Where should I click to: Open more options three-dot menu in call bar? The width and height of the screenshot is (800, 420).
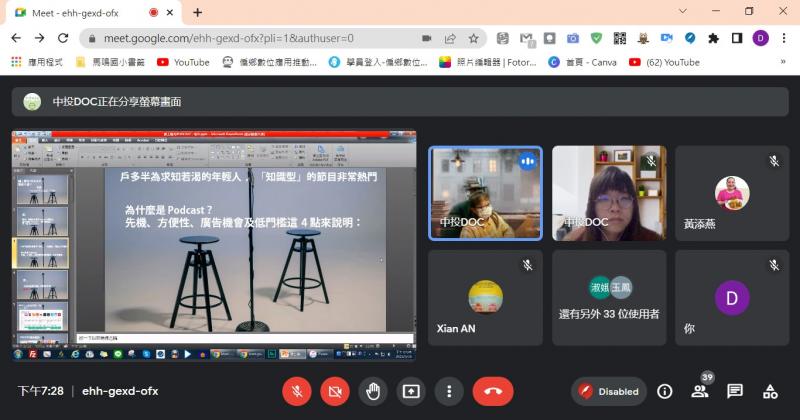449,391
